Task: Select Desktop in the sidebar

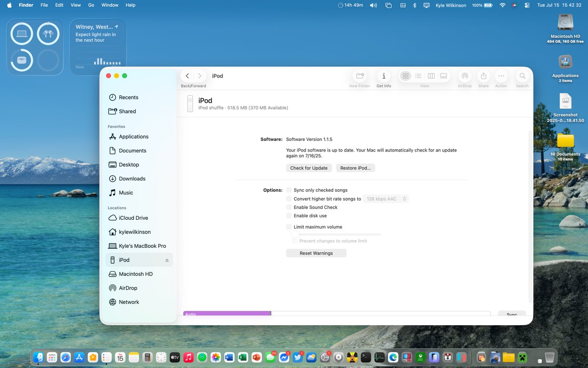Action: tap(139, 164)
